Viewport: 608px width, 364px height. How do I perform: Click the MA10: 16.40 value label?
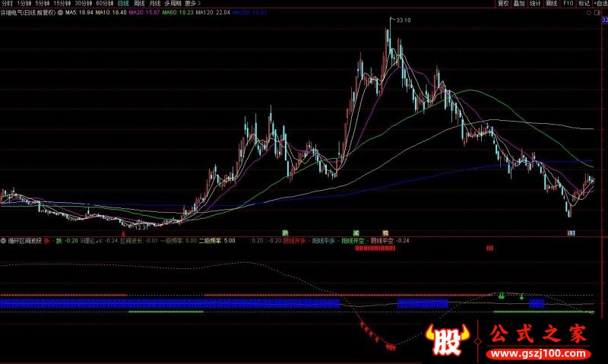111,13
